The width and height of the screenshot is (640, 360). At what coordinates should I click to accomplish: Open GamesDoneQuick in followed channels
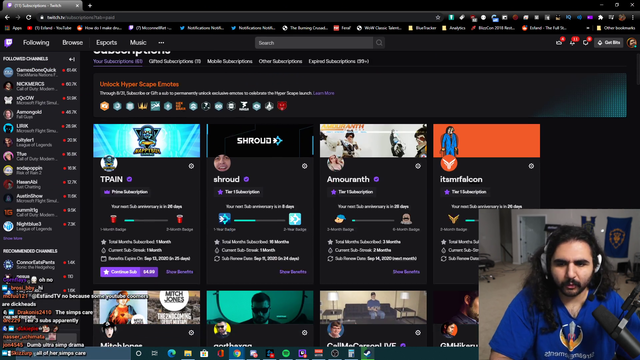[40, 72]
